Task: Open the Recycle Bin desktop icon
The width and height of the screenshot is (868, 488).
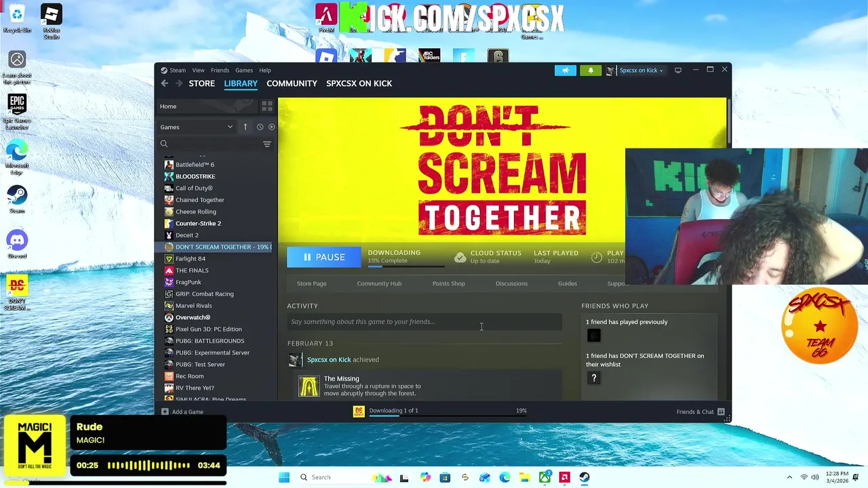Action: coord(17,19)
